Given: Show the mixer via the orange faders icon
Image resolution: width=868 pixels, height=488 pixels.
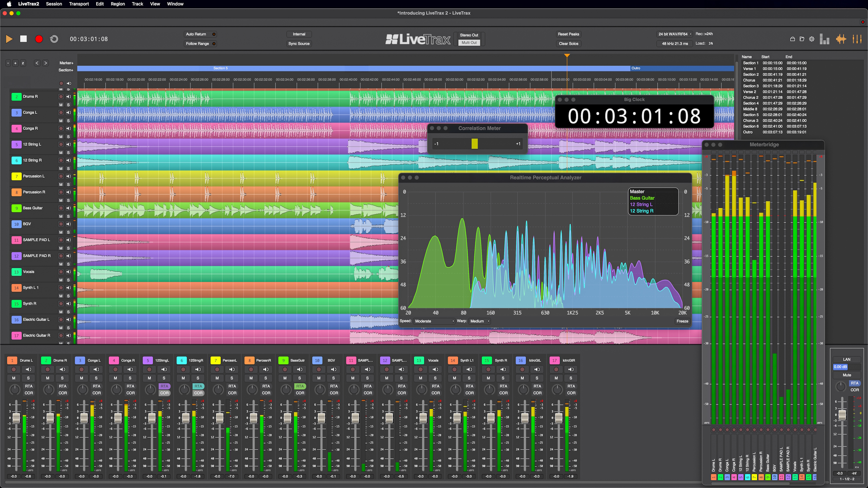Looking at the screenshot, I should pyautogui.click(x=857, y=39).
